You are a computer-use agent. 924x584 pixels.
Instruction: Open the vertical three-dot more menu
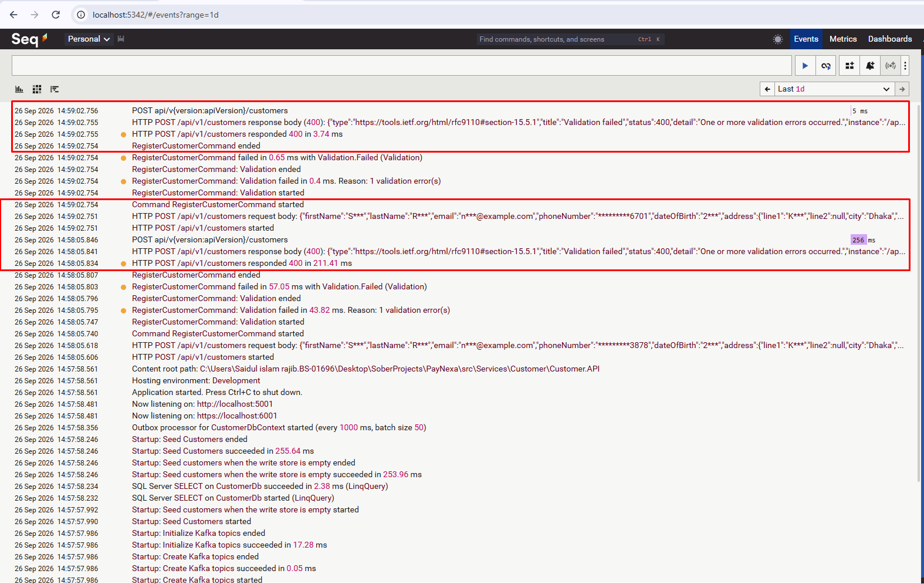click(x=905, y=66)
